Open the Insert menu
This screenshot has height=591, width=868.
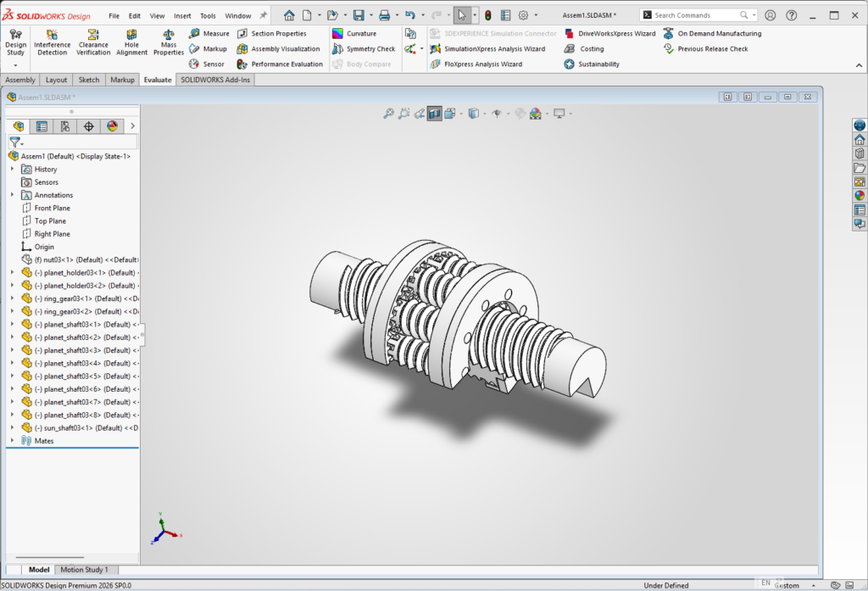click(x=182, y=15)
